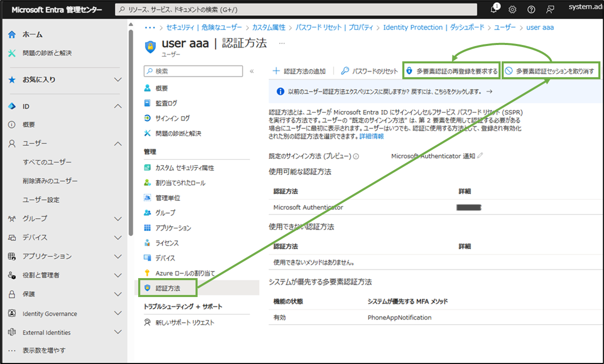Viewport: 604px width, 364px height.
Task: Select グループ in user menu
Action: [x=165, y=213]
